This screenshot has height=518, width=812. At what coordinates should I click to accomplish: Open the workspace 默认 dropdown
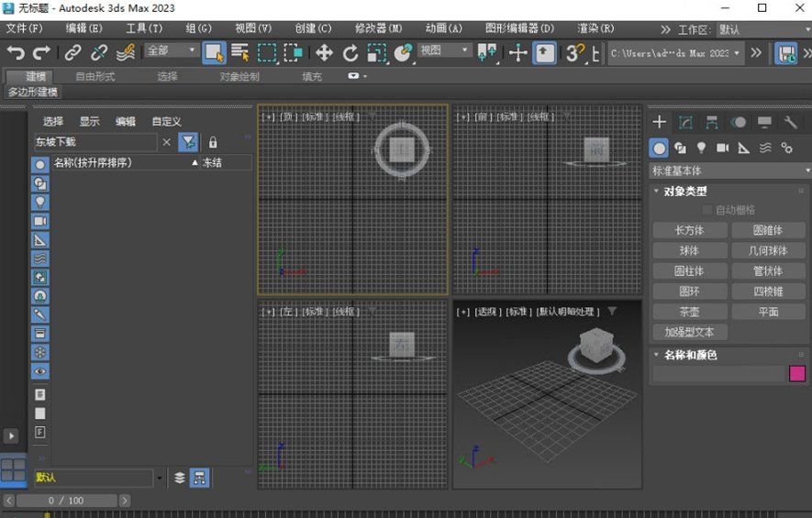pyautogui.click(x=763, y=29)
